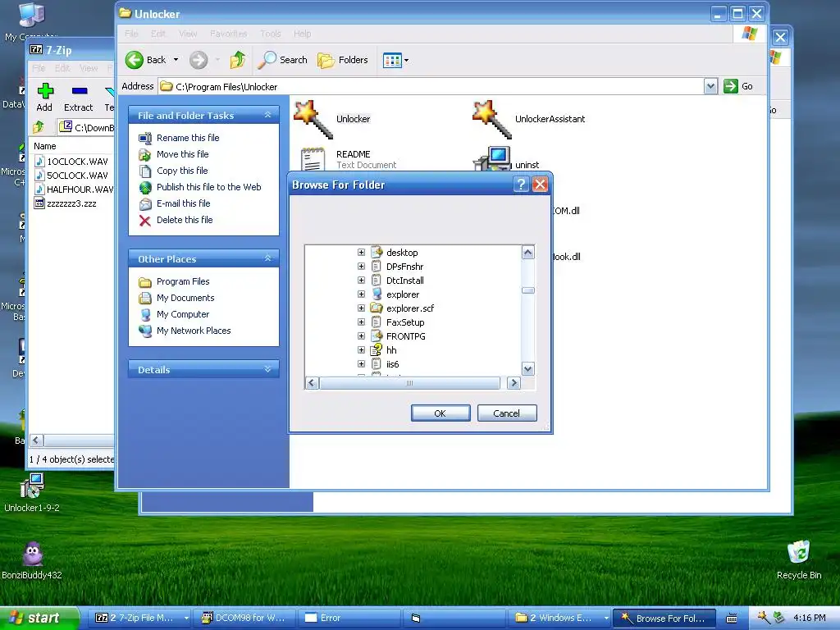Open the File menu in 7-Zip window
The height and width of the screenshot is (630, 840).
39,68
